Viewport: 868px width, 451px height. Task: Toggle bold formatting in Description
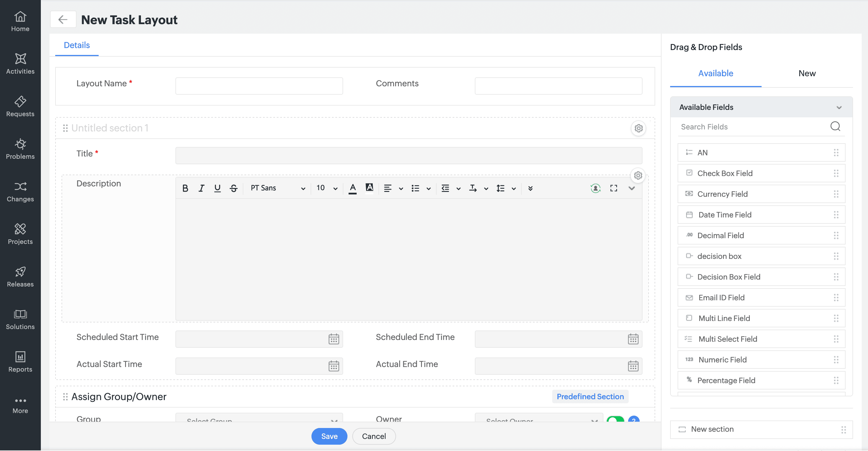(185, 188)
